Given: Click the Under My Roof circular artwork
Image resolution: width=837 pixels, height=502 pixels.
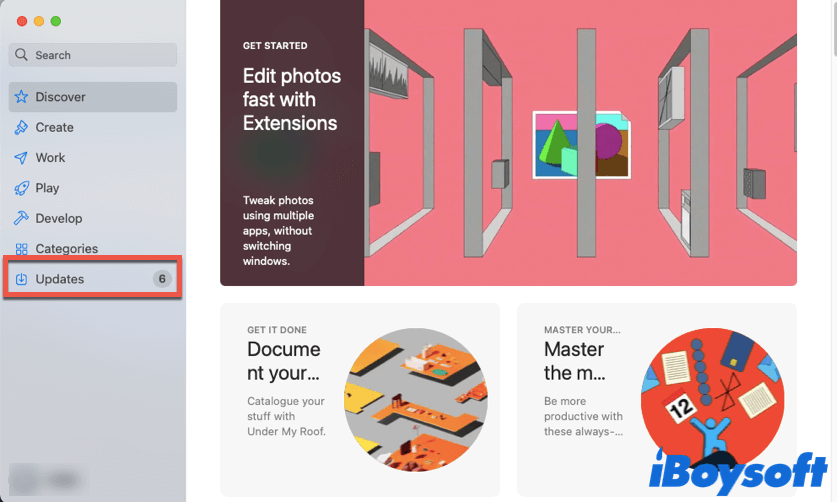Looking at the screenshot, I should pos(415,399).
